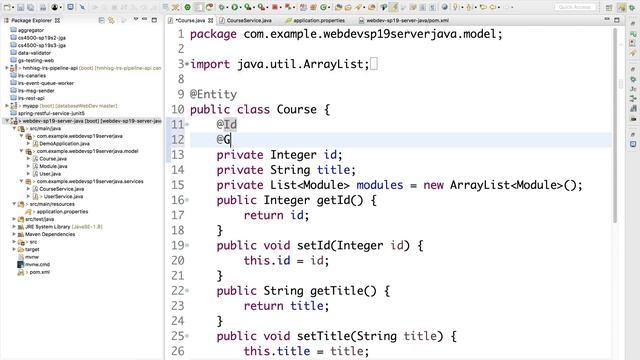The width and height of the screenshot is (640, 360).
Task: Maximize the editor area
Action: [617, 20]
